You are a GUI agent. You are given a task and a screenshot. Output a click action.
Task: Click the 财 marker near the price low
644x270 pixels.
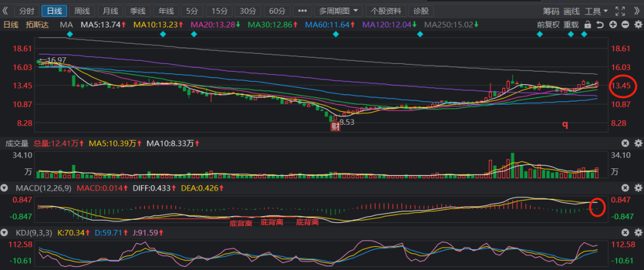[x=335, y=127]
